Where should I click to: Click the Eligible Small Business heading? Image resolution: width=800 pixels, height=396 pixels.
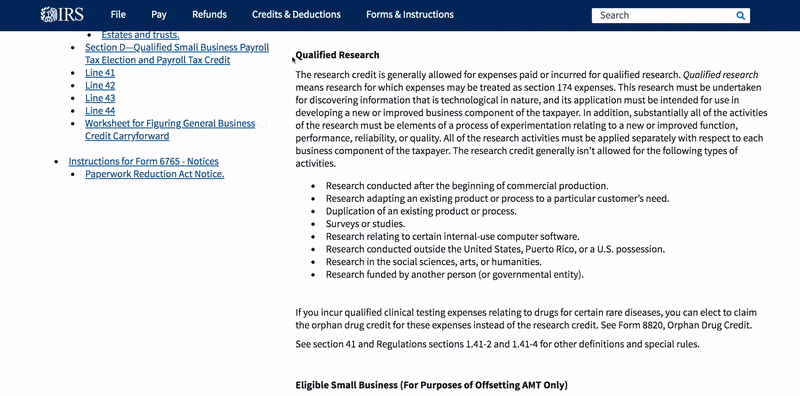[431, 385]
